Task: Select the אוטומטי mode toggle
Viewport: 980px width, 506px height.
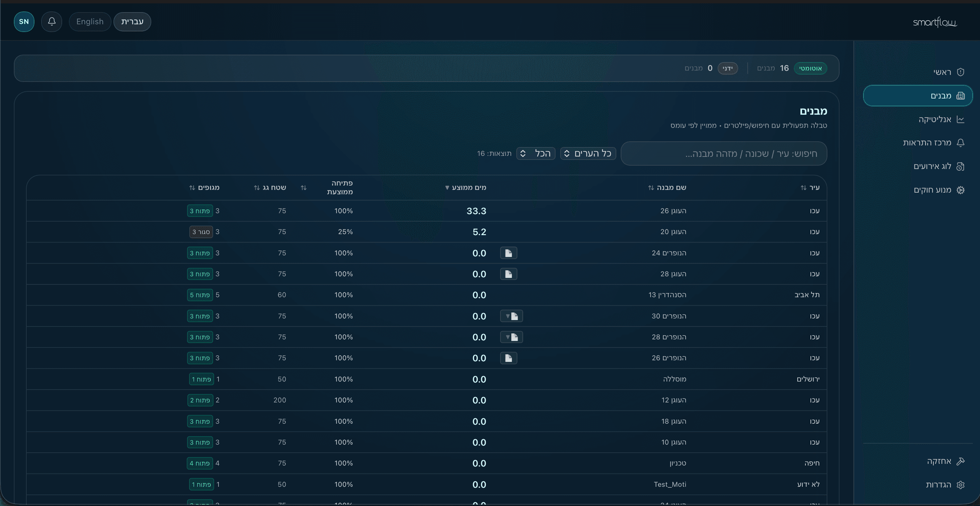Action: (x=811, y=68)
